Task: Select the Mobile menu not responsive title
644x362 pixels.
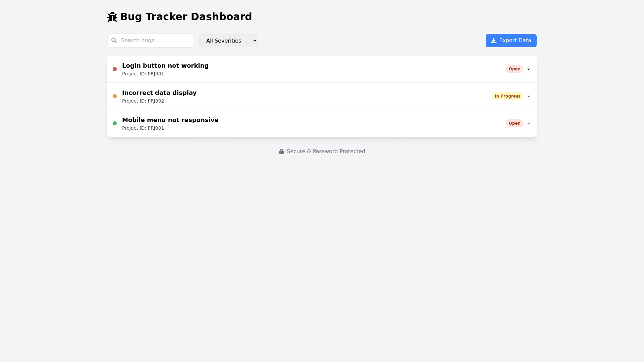Action: [170, 120]
